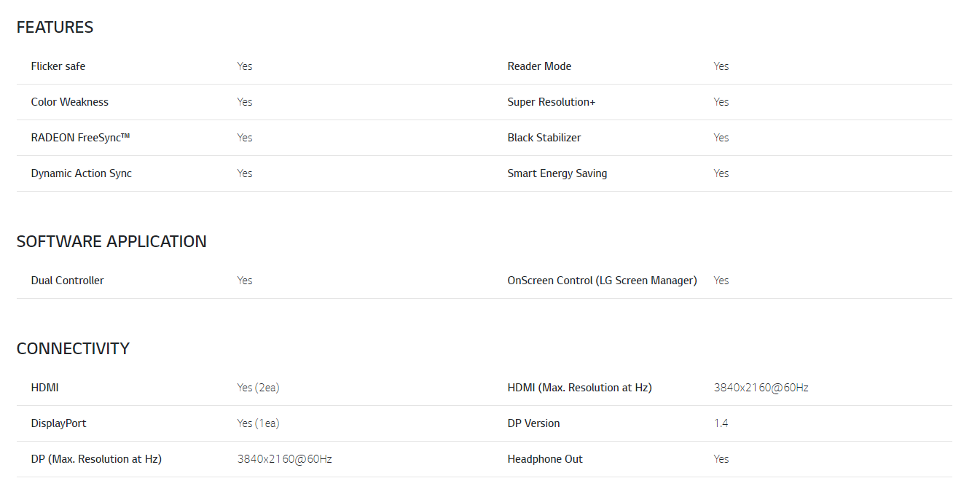This screenshot has height=497, width=980.
Task: Click the CONNECTIVITY section heading
Action: pos(73,349)
